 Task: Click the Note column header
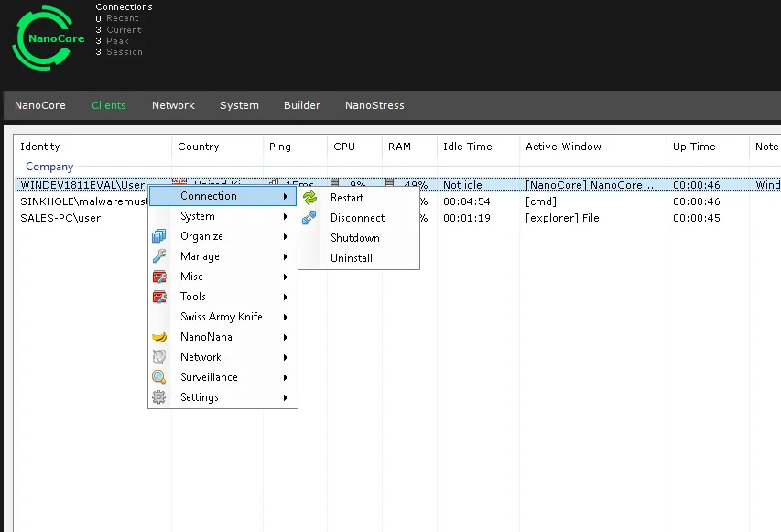765,147
